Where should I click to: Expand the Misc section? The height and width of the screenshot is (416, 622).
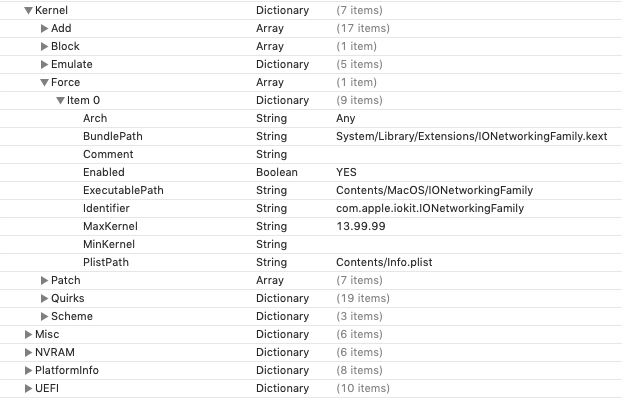point(28,335)
